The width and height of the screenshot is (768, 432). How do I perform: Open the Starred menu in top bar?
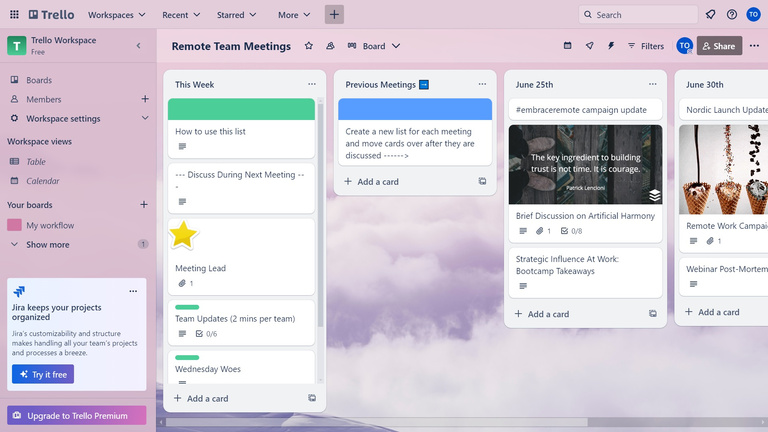pos(239,15)
